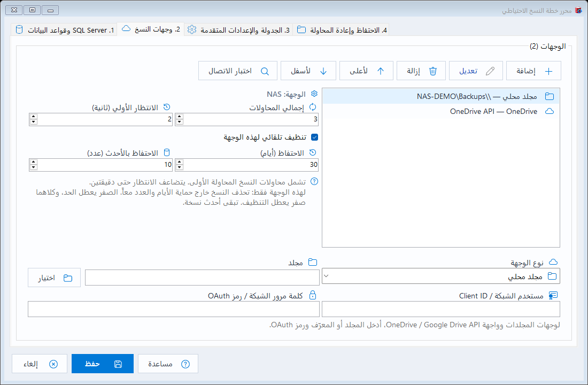Viewport: 588px width, 385px height.
Task: Click the إضافة (add) button
Action: (x=533, y=71)
